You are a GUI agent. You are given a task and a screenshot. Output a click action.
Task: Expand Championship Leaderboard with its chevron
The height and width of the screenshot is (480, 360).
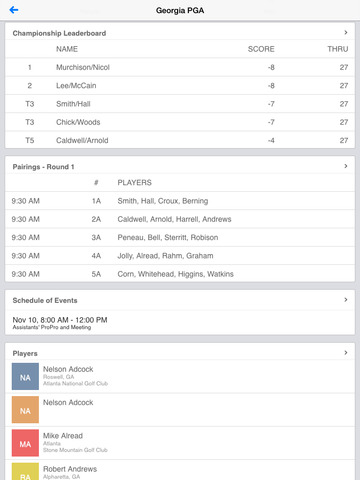(x=346, y=32)
